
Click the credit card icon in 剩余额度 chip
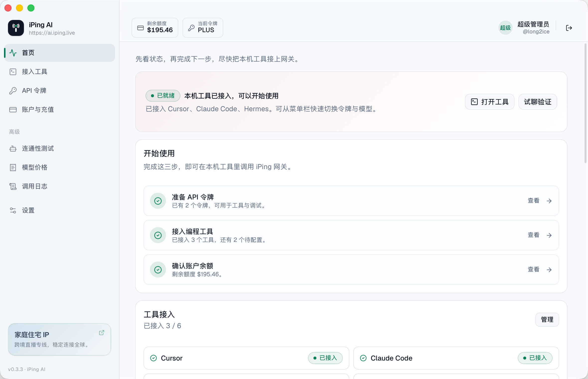click(x=141, y=28)
